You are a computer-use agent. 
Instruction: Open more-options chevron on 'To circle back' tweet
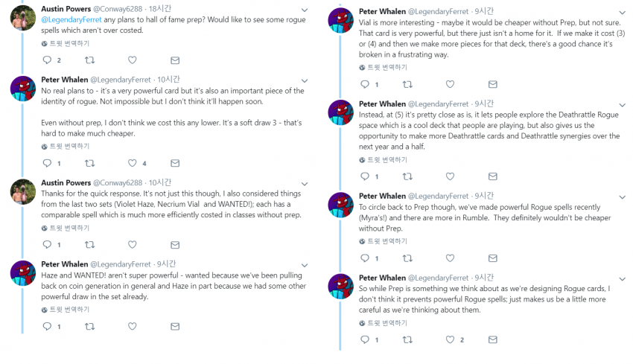click(623, 197)
